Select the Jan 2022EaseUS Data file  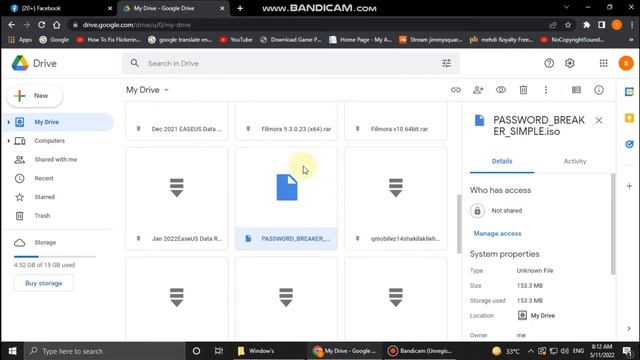click(x=177, y=199)
